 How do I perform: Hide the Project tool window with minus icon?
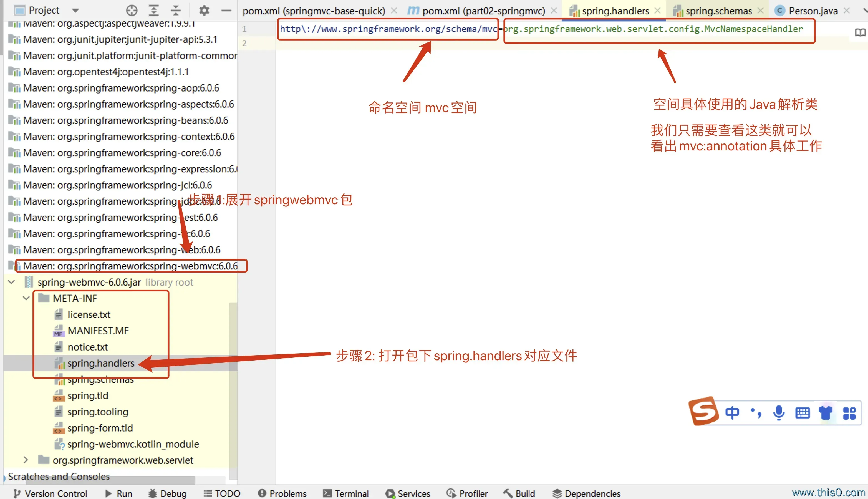(226, 11)
